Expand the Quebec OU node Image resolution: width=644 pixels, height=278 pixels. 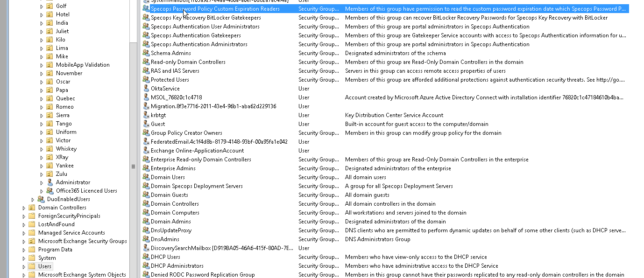42,99
